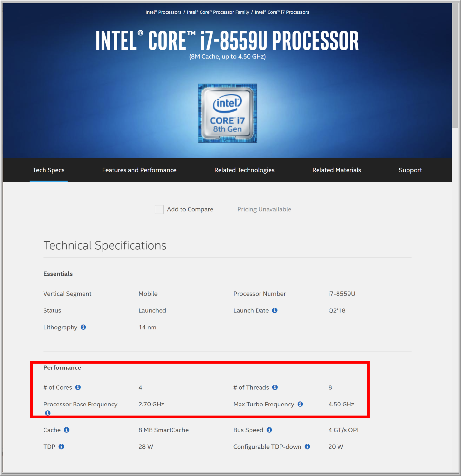Click the Q2'18 launch date value
The image size is (461, 476).
tap(337, 310)
